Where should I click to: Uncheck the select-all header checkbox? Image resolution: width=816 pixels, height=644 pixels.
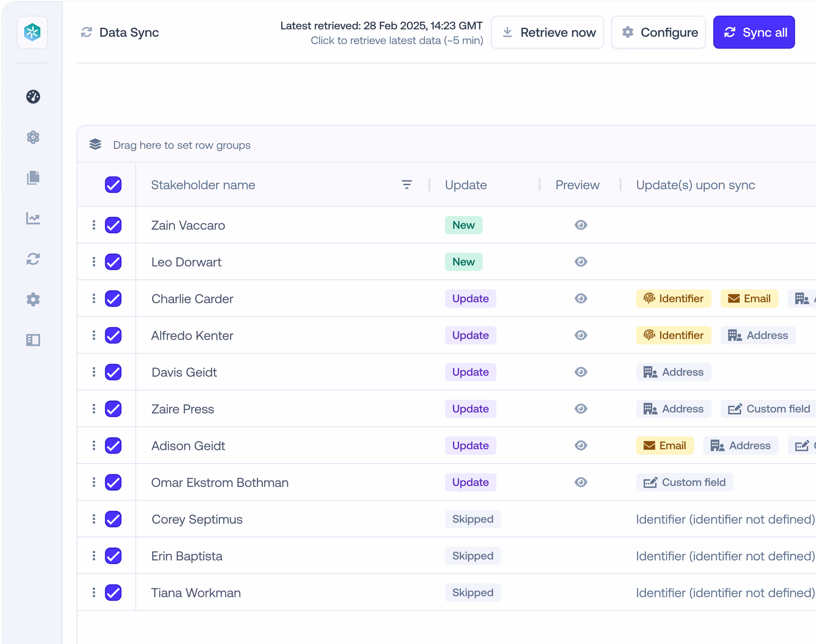113,185
